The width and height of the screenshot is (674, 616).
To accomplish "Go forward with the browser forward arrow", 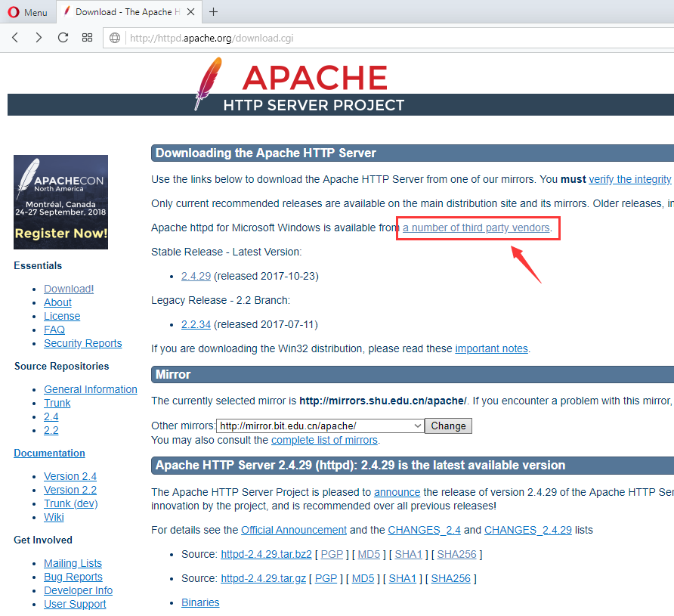I will pos(39,38).
